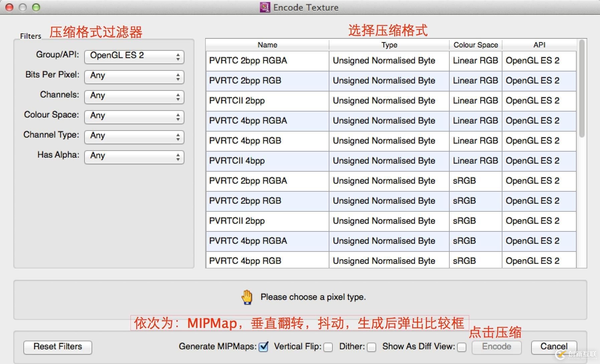Click the Cancel button
The width and height of the screenshot is (600, 364).
[x=554, y=347]
